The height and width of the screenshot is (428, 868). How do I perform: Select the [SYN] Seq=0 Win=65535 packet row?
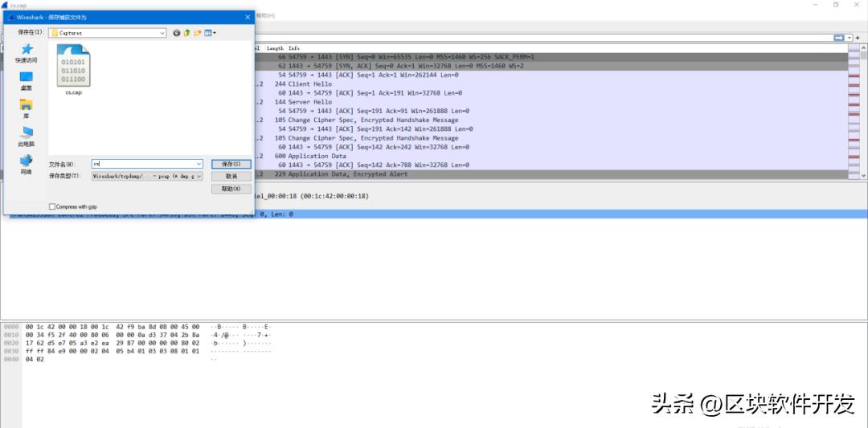click(x=551, y=57)
